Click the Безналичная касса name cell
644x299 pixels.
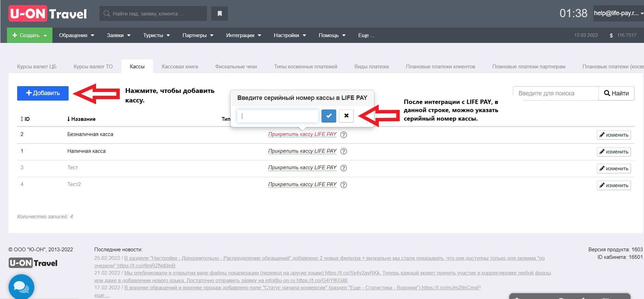[90, 134]
